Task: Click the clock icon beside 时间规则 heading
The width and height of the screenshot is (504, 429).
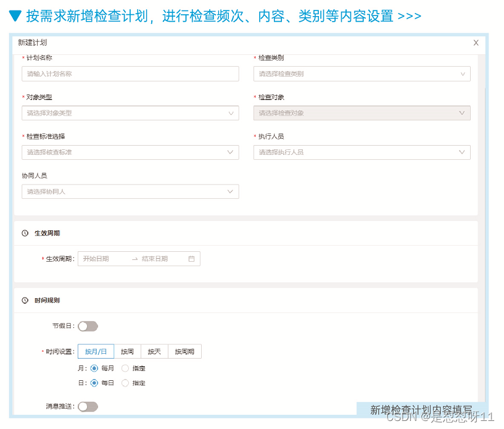Action: (25, 301)
